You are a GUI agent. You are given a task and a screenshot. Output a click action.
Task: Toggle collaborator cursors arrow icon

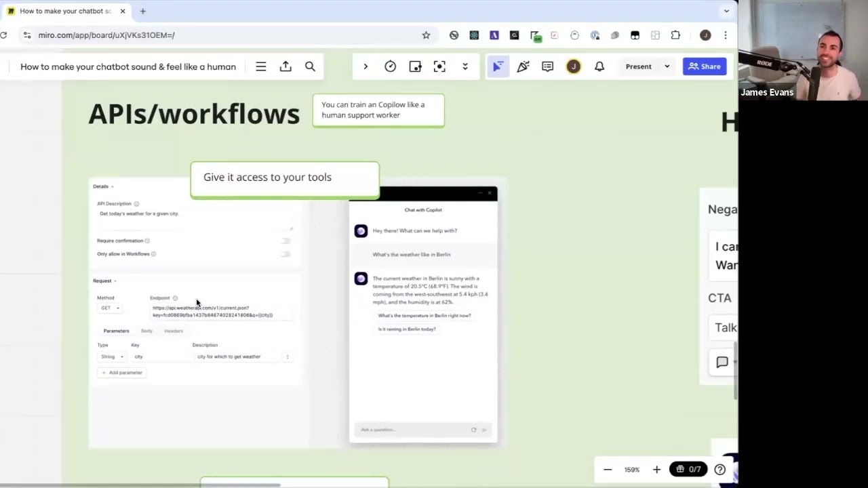click(x=498, y=66)
